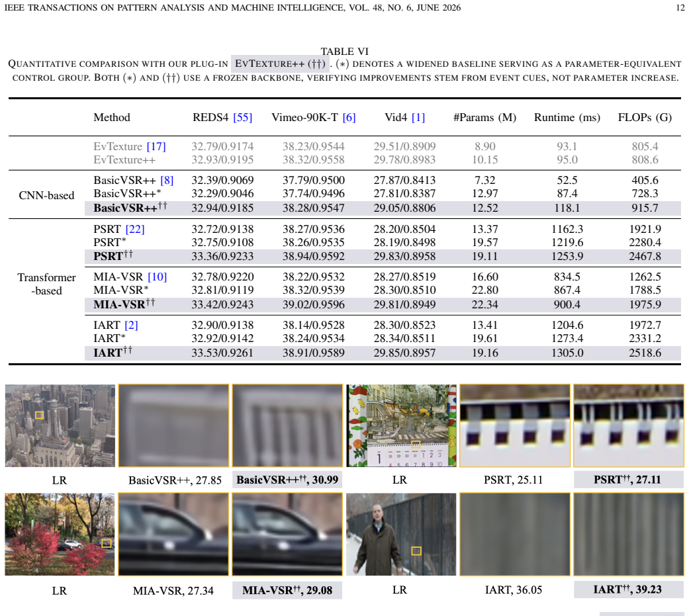This screenshot has height=616, width=689.
Task: Click the BasicVSR++†† 30.99 result crop
Action: [287, 425]
